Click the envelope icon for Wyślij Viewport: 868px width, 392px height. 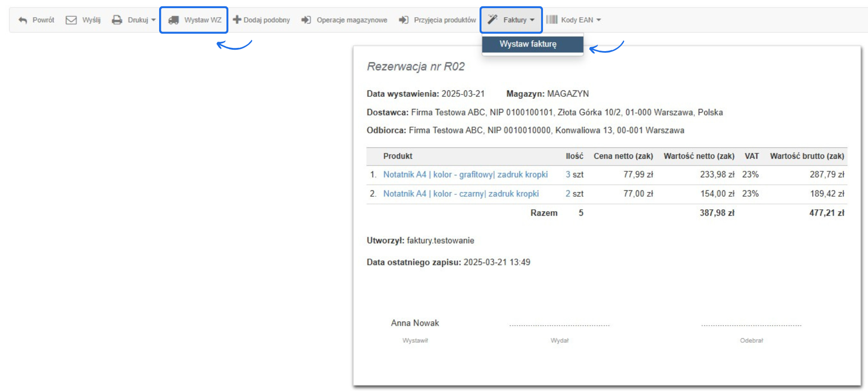[x=71, y=20]
